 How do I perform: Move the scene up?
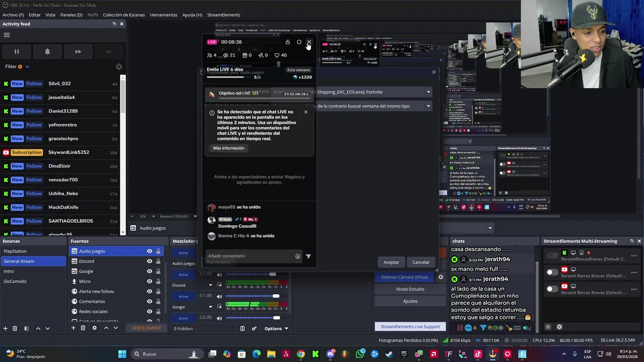click(38, 328)
